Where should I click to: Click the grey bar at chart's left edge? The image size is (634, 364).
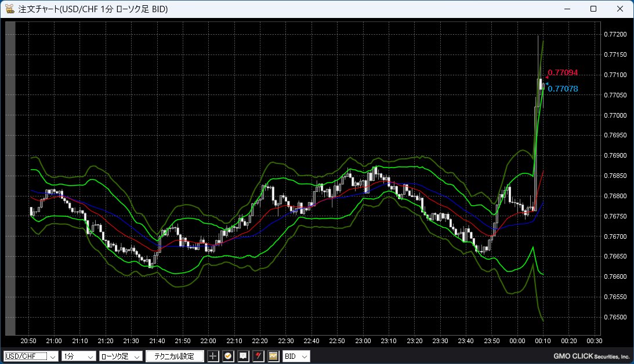10,178
